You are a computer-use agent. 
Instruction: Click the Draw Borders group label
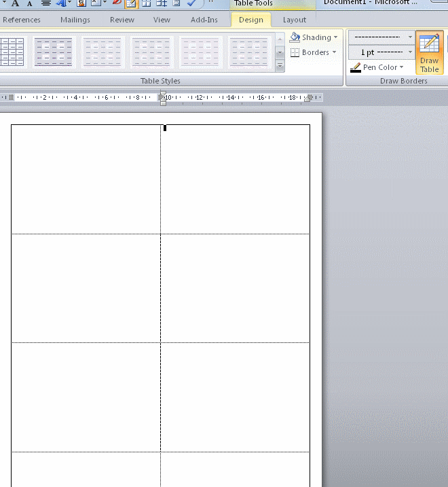(404, 81)
